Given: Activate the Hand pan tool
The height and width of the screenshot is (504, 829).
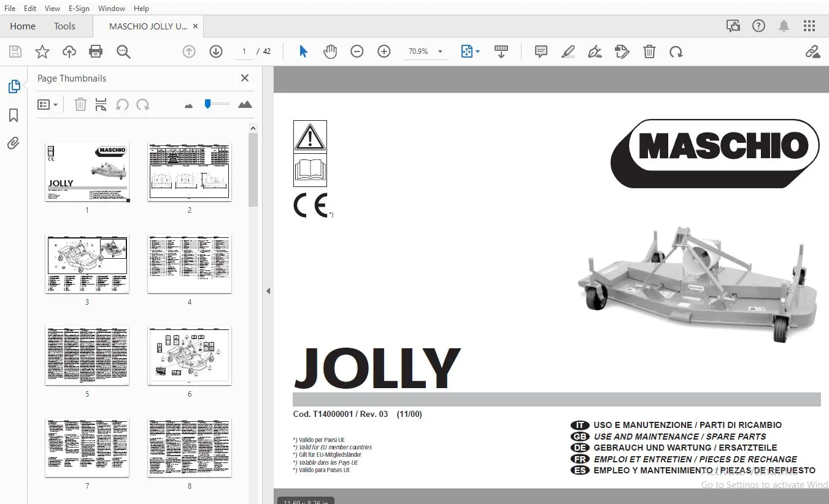Looking at the screenshot, I should [x=330, y=52].
